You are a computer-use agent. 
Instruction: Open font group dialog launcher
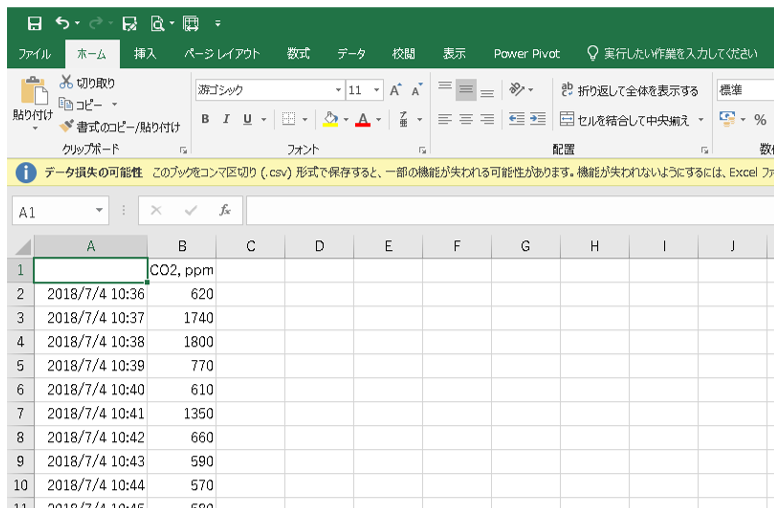pyautogui.click(x=422, y=149)
